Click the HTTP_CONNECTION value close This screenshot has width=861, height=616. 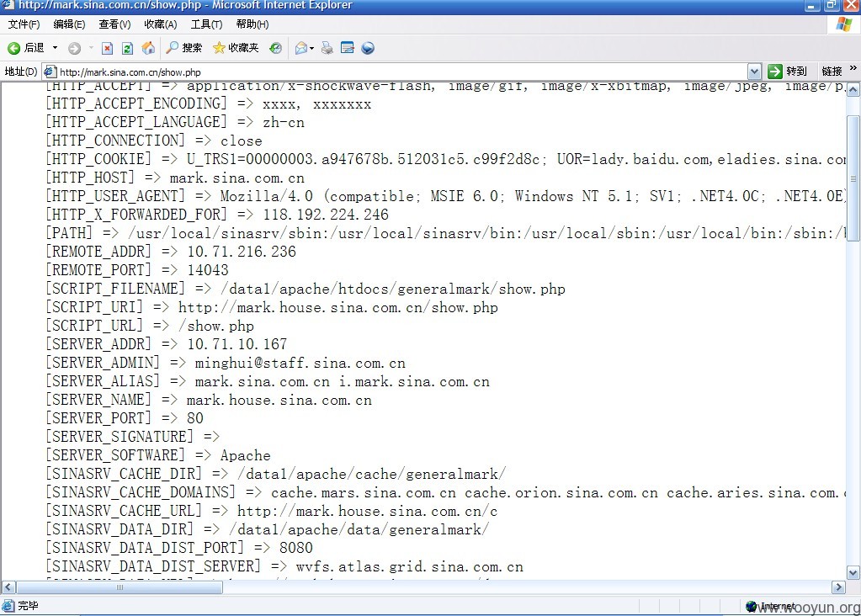241,141
